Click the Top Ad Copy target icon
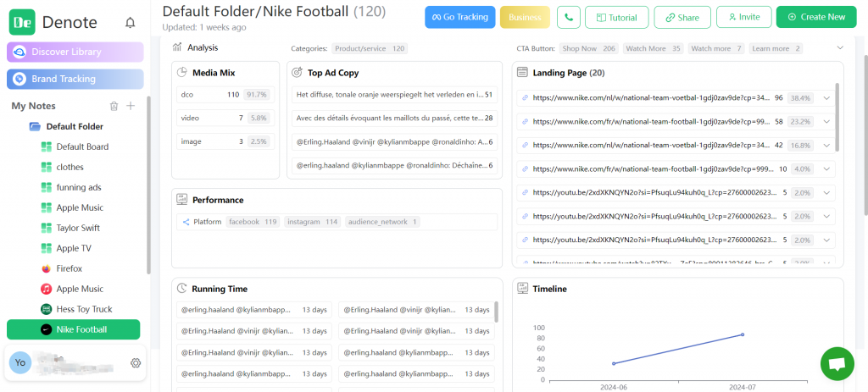 (x=297, y=73)
